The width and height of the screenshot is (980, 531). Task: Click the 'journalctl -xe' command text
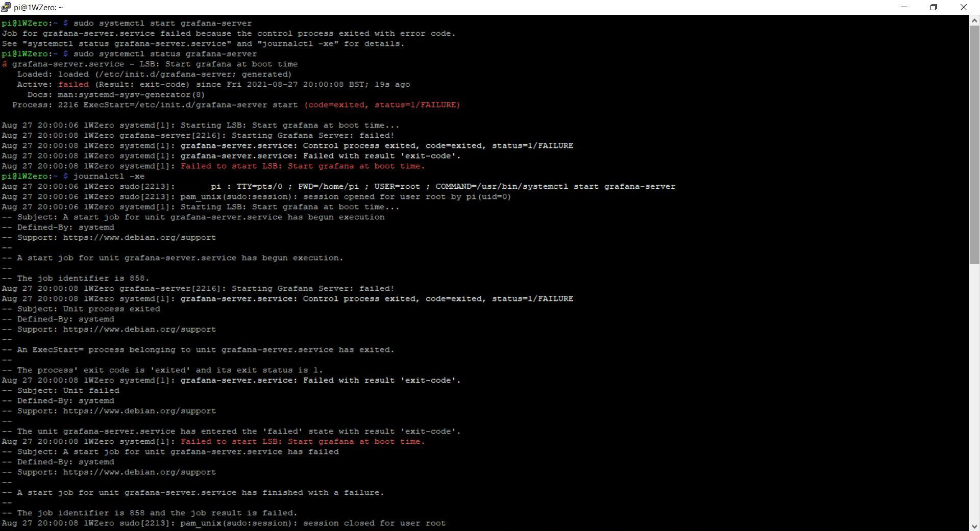(x=109, y=176)
